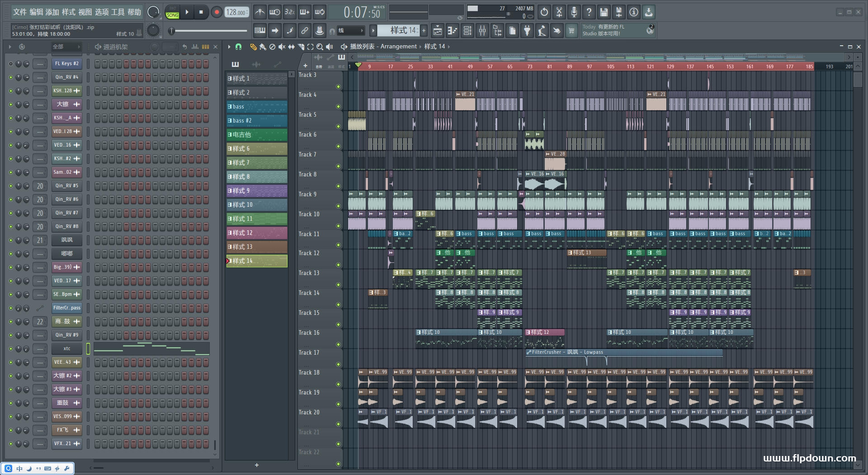Image resolution: width=868 pixels, height=475 pixels.
Task: Click the shopping cart content library icon
Action: coord(571,31)
